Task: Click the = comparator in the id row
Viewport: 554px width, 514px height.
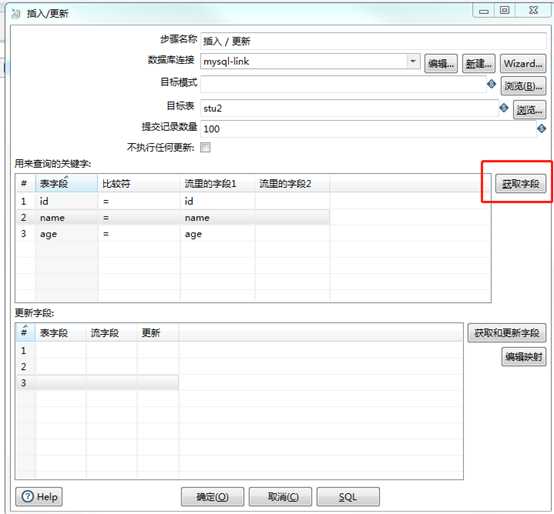Action: [139, 201]
